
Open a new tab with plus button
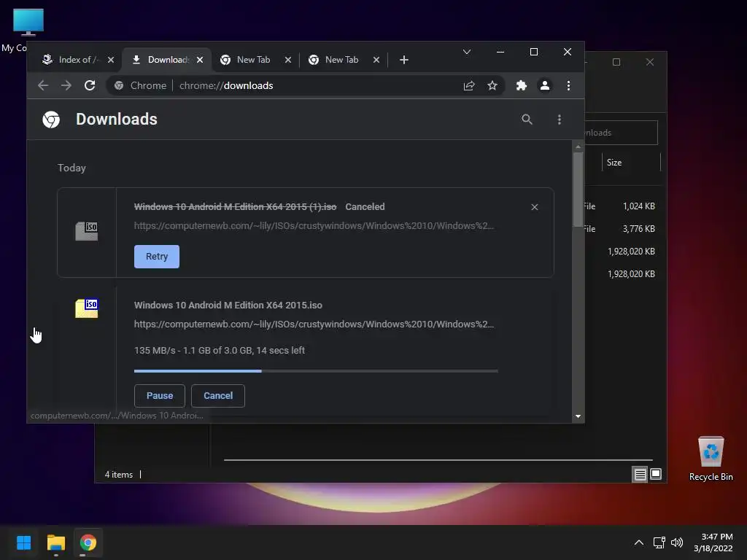(x=404, y=60)
